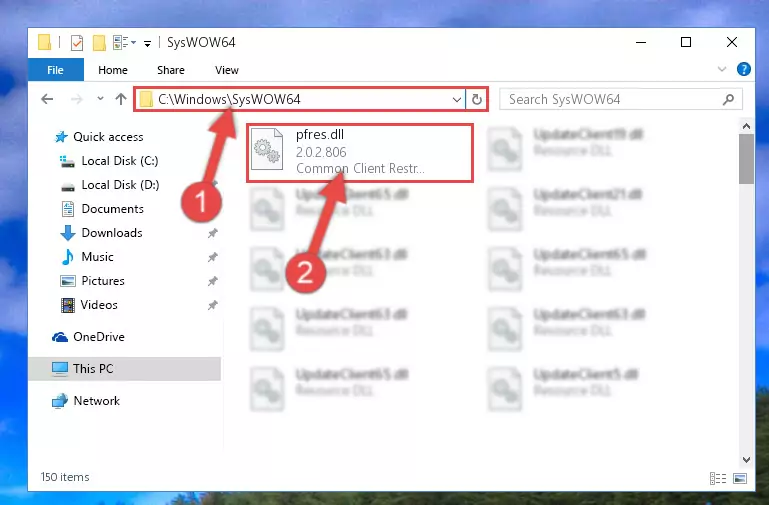
Task: Click the pin icon beside Music
Action: 212,257
